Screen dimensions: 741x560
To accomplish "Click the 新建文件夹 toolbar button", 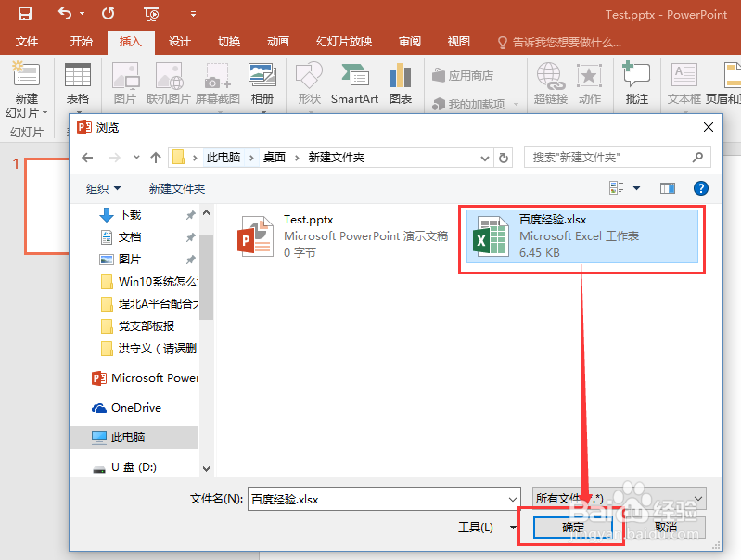I will tap(177, 188).
